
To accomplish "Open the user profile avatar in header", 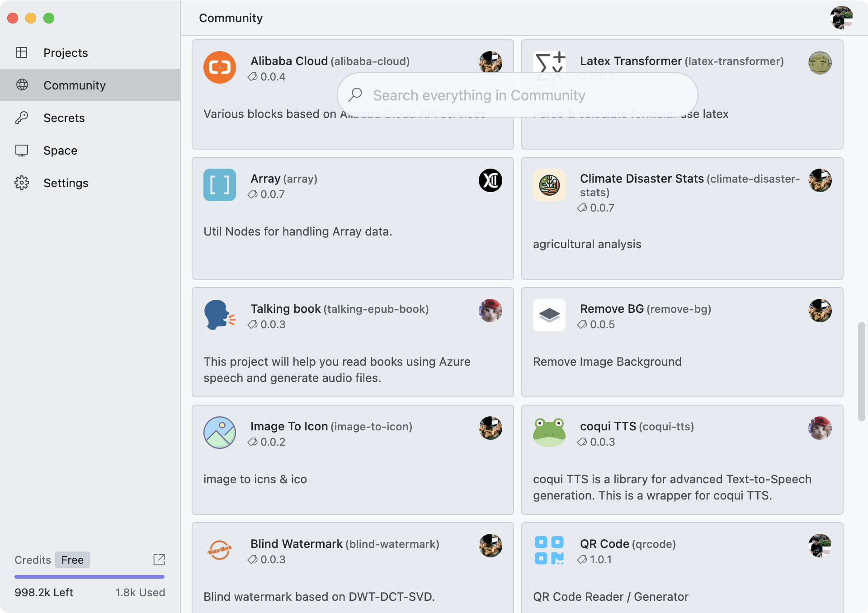I will (x=841, y=18).
